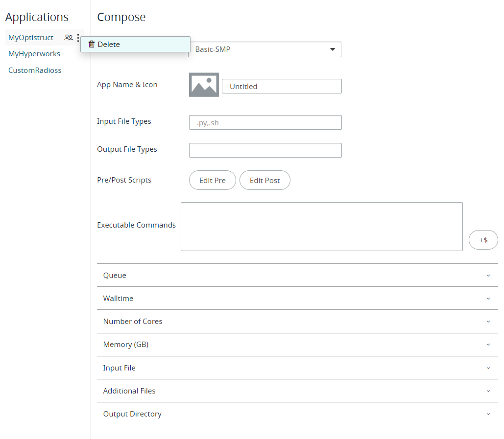The image size is (504, 439).
Task: Focus the Output File Types field
Action: [265, 150]
